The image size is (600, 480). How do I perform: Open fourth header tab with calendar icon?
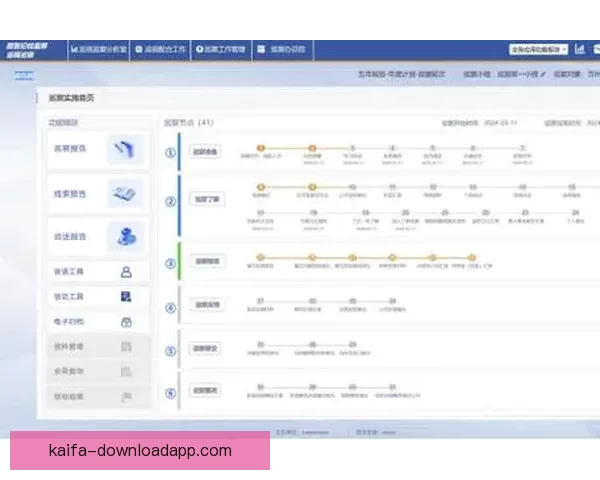(282, 49)
